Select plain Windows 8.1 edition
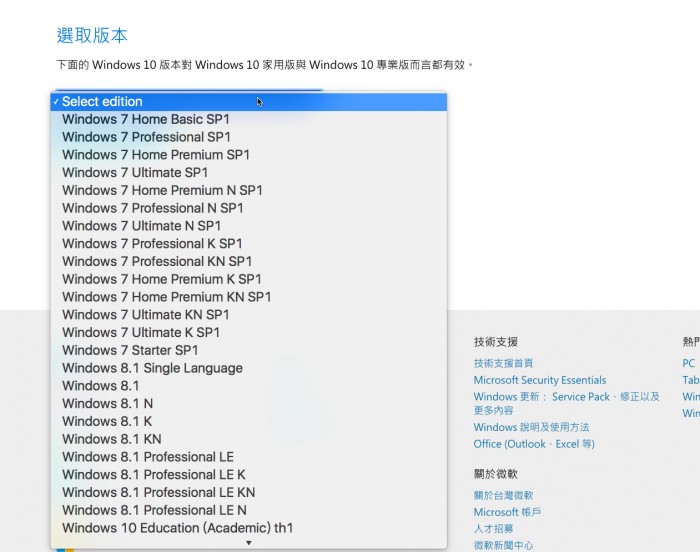The height and width of the screenshot is (552, 700). click(x=249, y=386)
